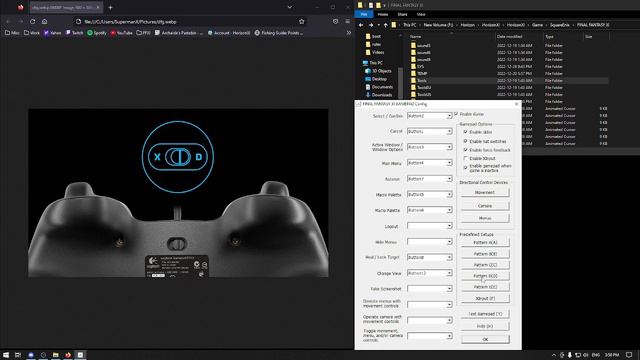The height and width of the screenshot is (360, 640).
Task: Open the Windows Start menu
Action: pyautogui.click(x=6, y=355)
